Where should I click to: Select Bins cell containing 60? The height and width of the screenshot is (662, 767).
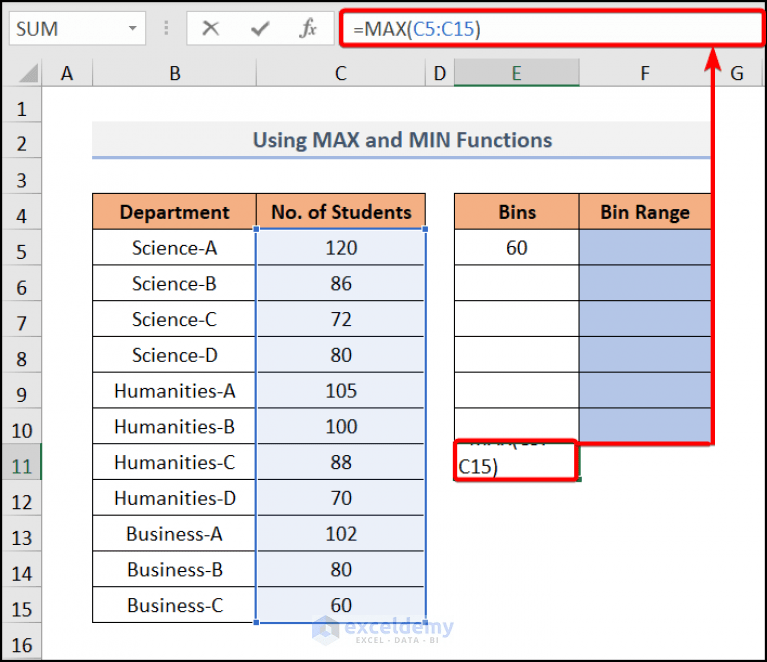tap(517, 248)
